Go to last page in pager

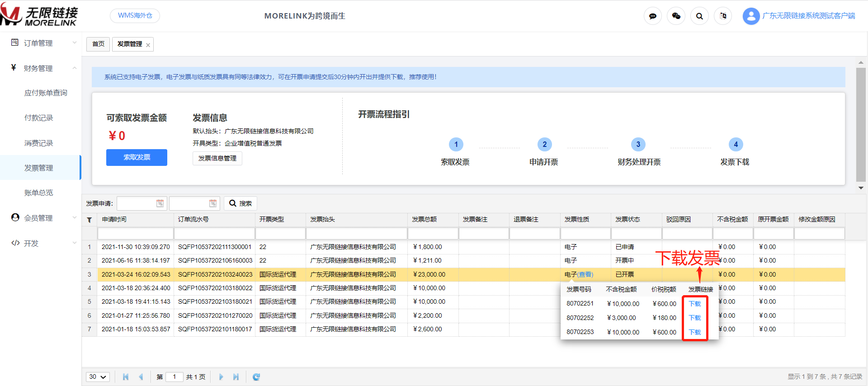(236, 377)
